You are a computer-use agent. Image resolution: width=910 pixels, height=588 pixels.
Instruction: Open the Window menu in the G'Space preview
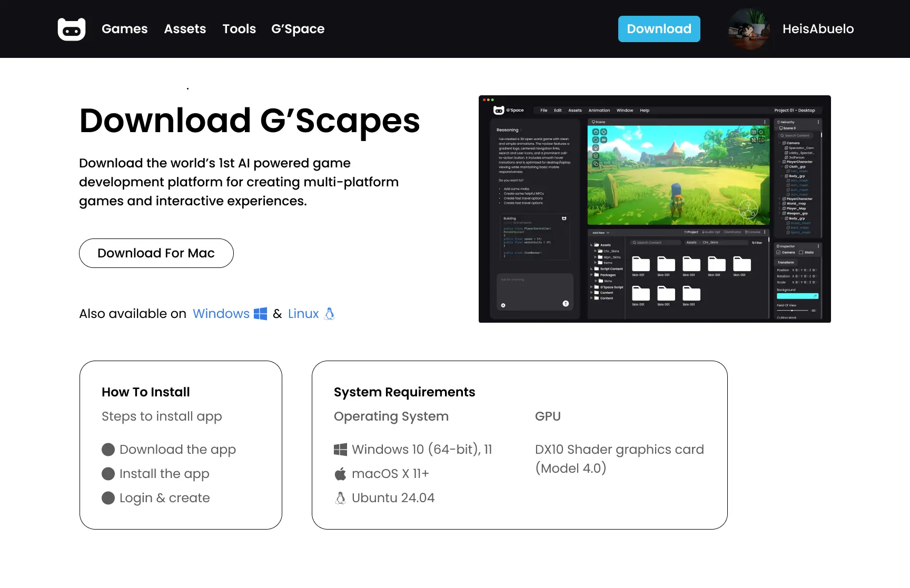point(625,111)
